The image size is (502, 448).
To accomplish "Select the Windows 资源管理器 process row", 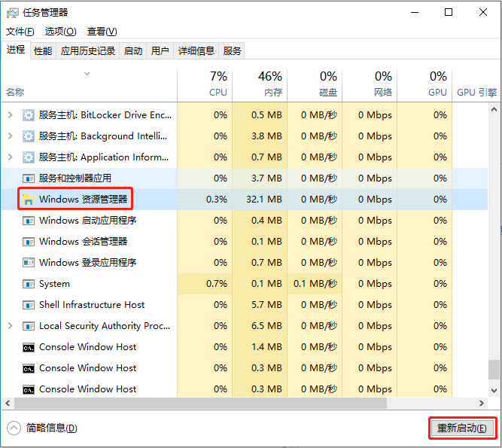I will (245, 200).
